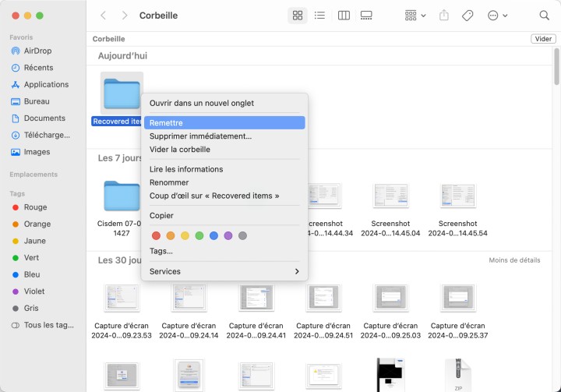The width and height of the screenshot is (561, 392).
Task: Open the more actions ellipsis dropdown
Action: coord(497,16)
